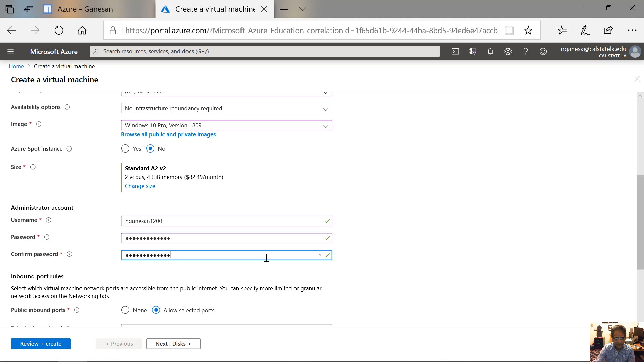This screenshot has height=362, width=644.
Task: Expand the Availability options dropdown
Action: (226, 108)
